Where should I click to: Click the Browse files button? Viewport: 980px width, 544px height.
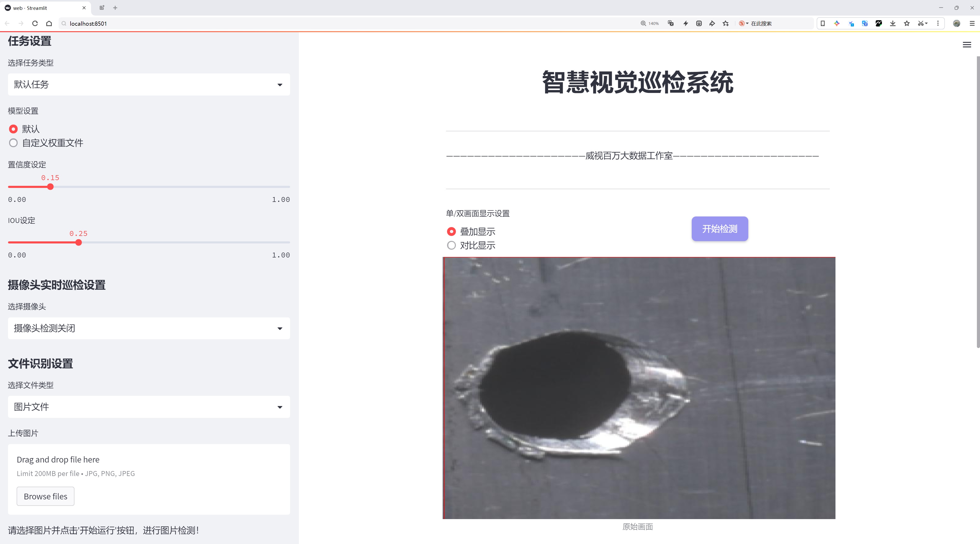click(x=45, y=497)
